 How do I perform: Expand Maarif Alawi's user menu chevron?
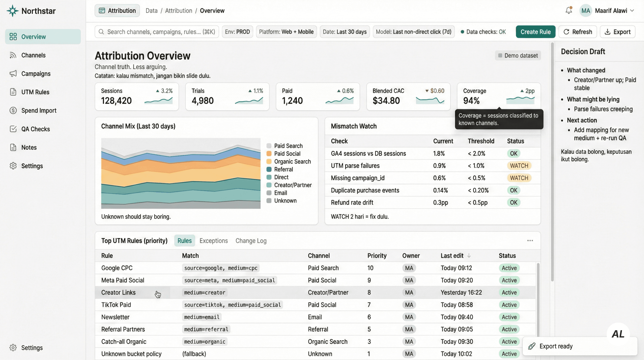632,11
